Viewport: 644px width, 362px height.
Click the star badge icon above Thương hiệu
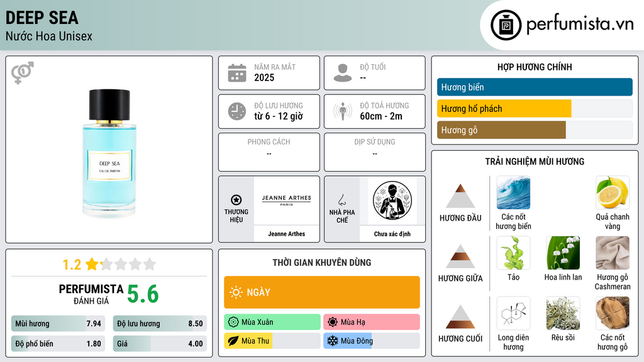point(236,200)
